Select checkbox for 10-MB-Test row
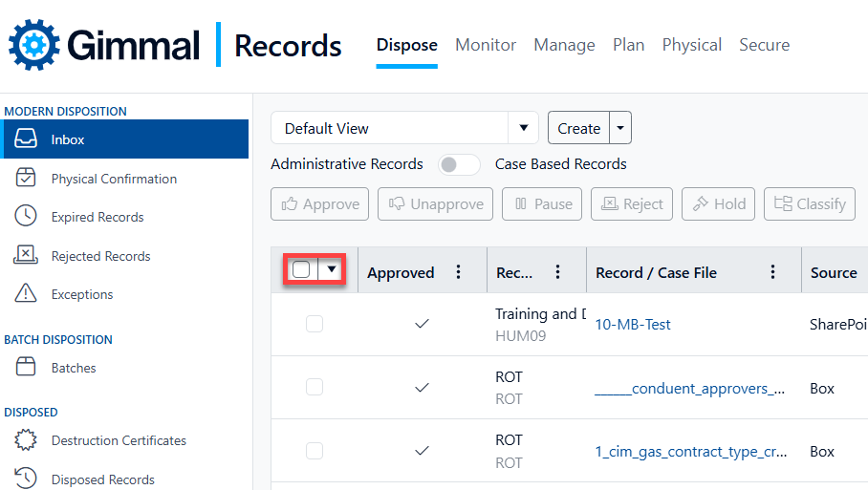Screen dimensions: 868x490 point(315,325)
